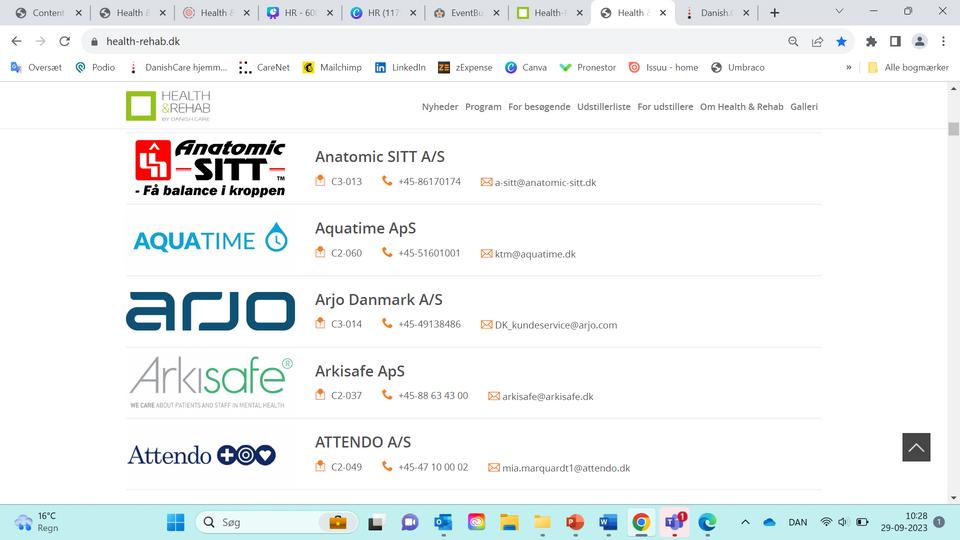This screenshot has width=960, height=540.
Task: Toggle the bookmark star for this page
Action: click(841, 41)
